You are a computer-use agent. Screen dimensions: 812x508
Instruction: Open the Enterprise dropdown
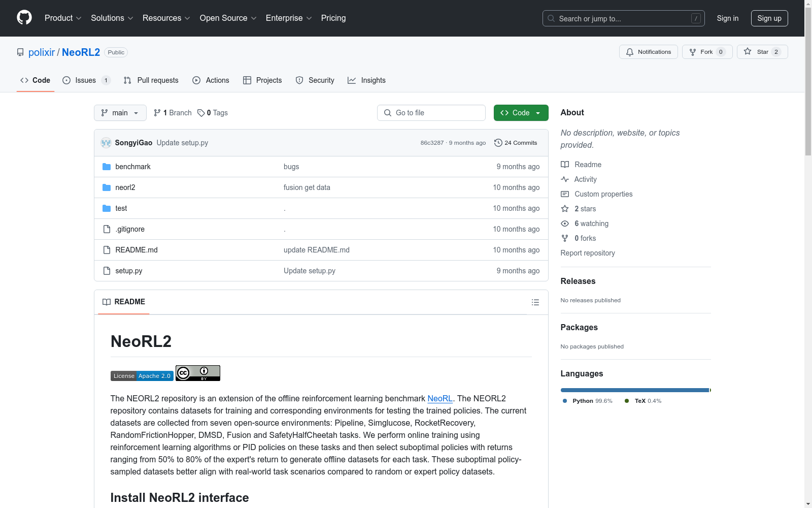coord(289,18)
